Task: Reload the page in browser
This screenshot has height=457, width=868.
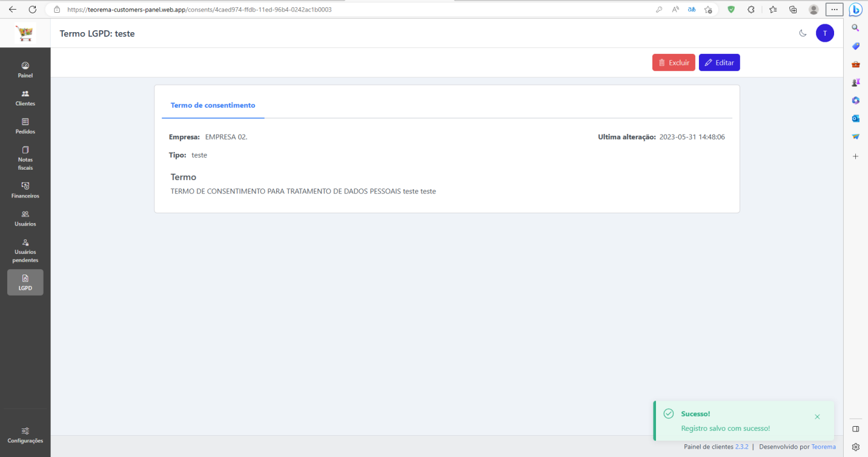Action: [x=33, y=9]
